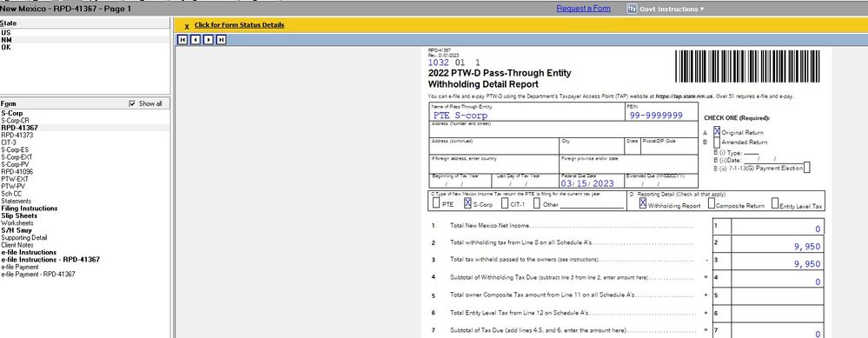Screen dimensions: 868x338
Task: Check the 7-1-13(G) Payment Election box
Action: coord(806,168)
